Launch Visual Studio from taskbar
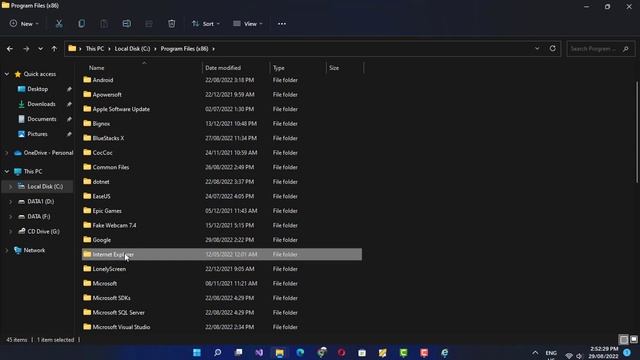Viewport: 640px width, 360px height. 259,352
